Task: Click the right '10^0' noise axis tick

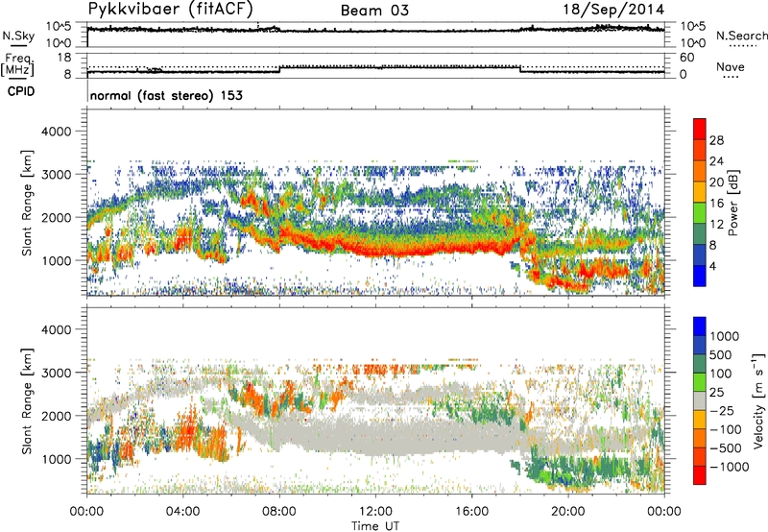Action: [x=692, y=43]
